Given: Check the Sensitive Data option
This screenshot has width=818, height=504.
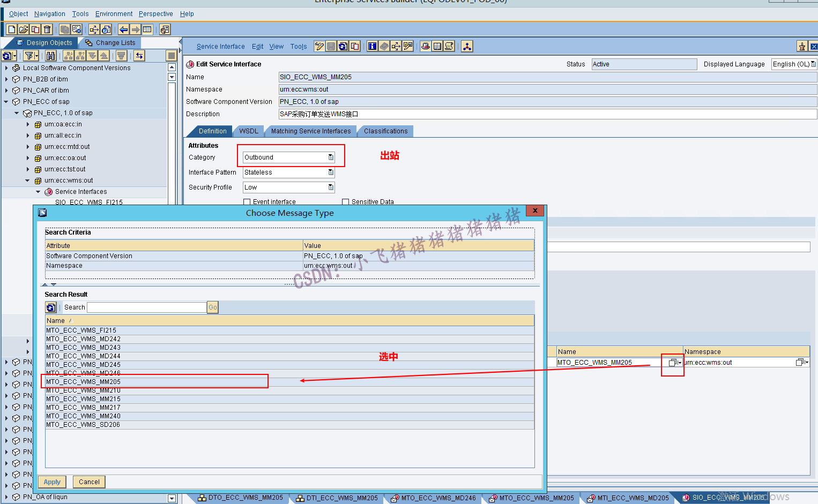Looking at the screenshot, I should pos(346,201).
